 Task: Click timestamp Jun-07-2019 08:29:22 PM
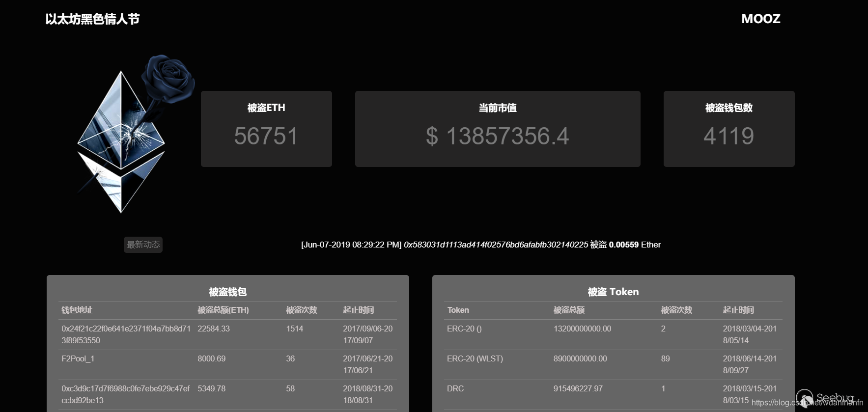coord(351,245)
